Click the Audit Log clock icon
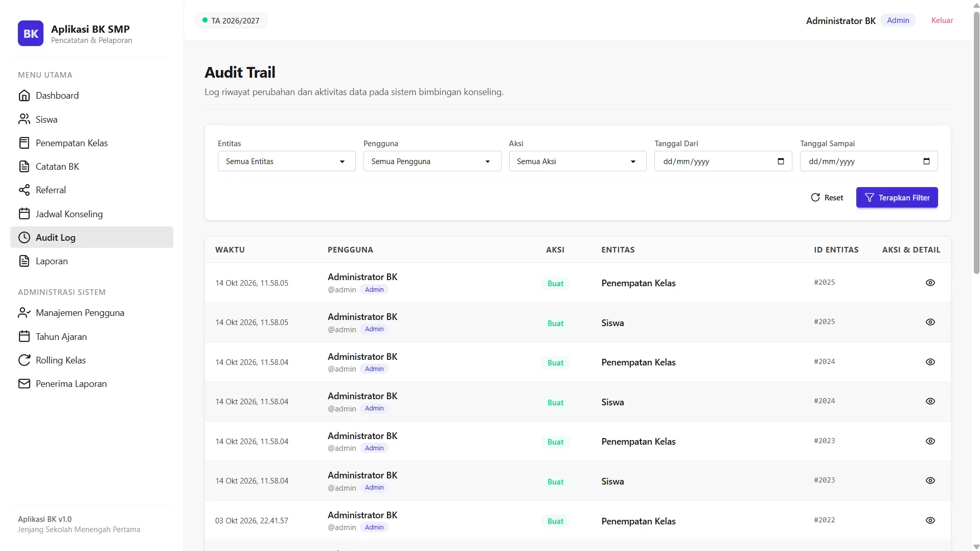 click(x=24, y=237)
